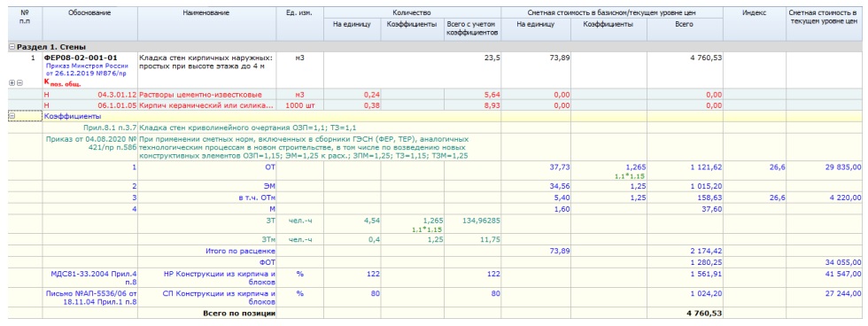Click the Индекс column header
The image size is (868, 326).
click(754, 12)
